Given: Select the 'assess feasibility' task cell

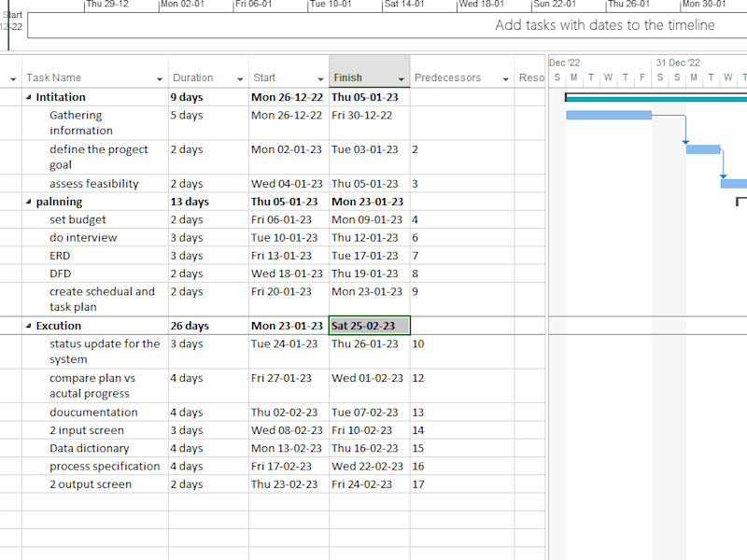Looking at the screenshot, I should tap(95, 183).
